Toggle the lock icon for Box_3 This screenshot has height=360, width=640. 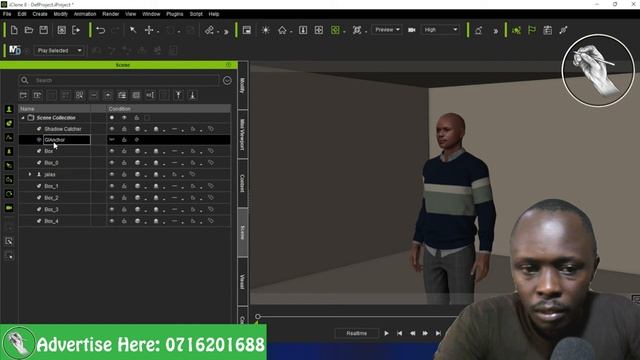pyautogui.click(x=124, y=209)
